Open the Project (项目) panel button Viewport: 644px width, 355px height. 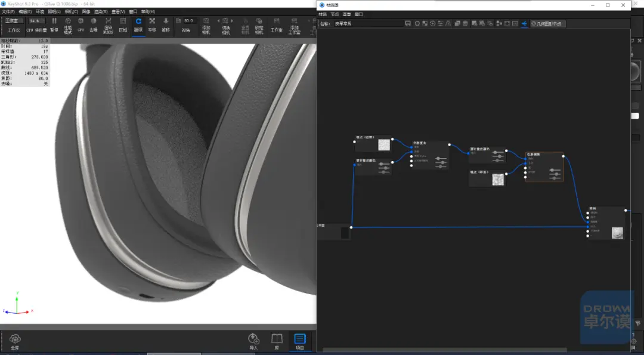point(300,342)
